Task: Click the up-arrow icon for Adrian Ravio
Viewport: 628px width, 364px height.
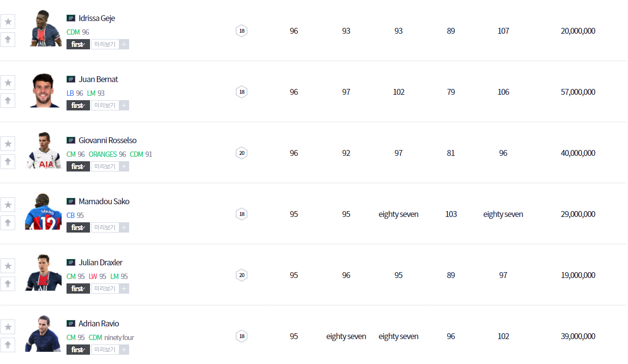Action: pos(8,345)
